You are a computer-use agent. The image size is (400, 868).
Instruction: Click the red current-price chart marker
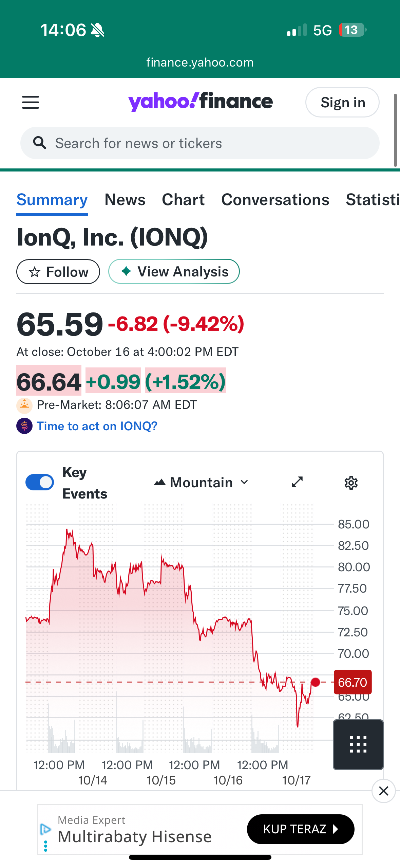click(x=316, y=682)
